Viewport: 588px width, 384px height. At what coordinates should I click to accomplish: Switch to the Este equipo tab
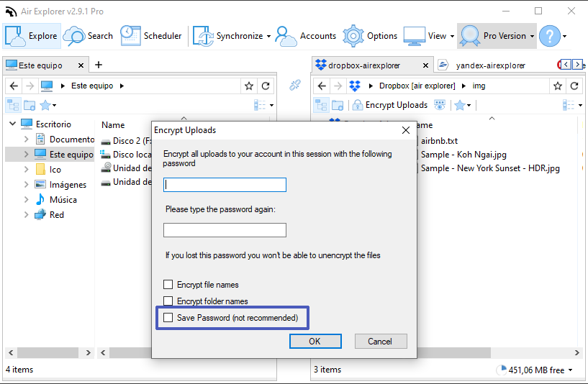[40, 65]
